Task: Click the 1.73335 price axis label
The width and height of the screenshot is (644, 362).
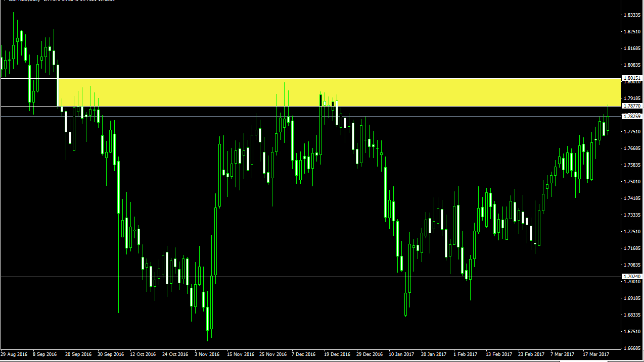Action: (632, 215)
